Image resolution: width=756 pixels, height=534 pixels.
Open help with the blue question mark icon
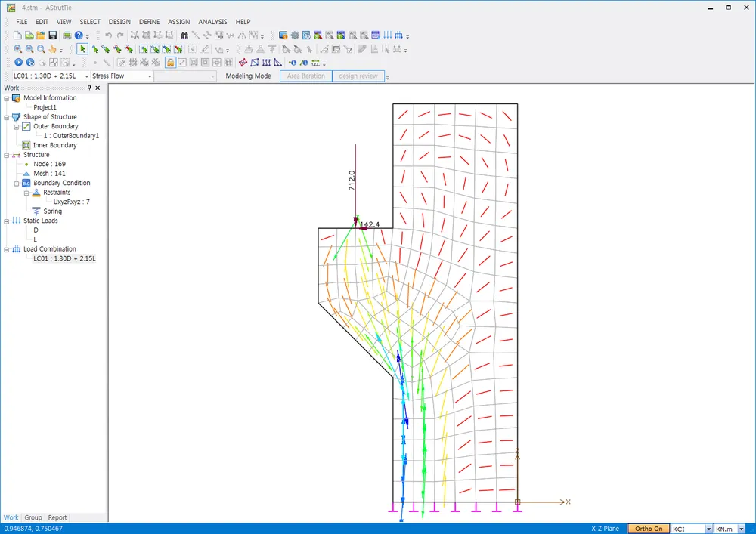pyautogui.click(x=79, y=35)
